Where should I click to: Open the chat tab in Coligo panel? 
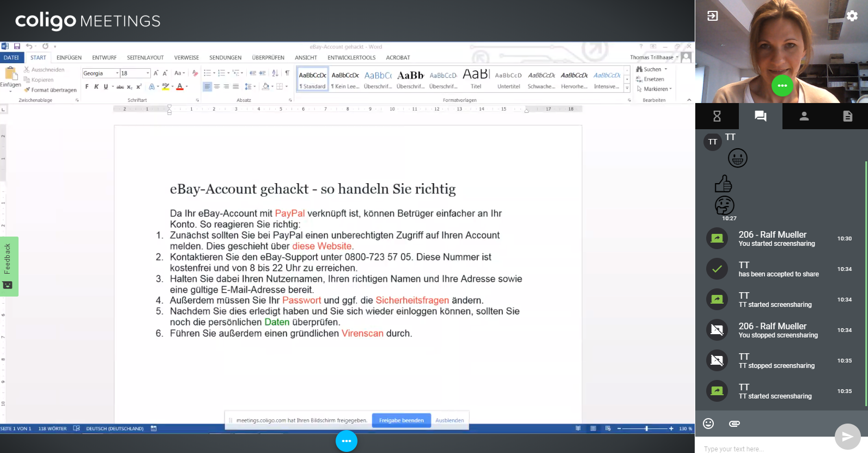761,116
